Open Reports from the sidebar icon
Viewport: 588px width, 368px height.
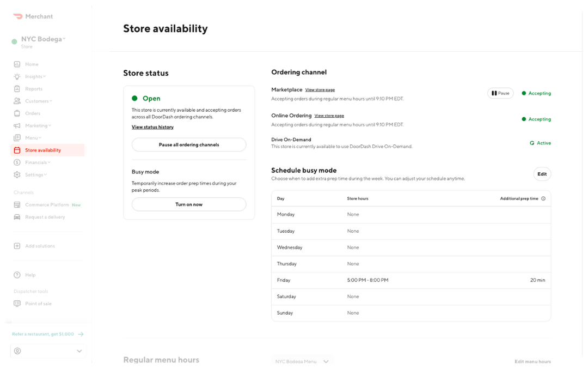pyautogui.click(x=17, y=88)
